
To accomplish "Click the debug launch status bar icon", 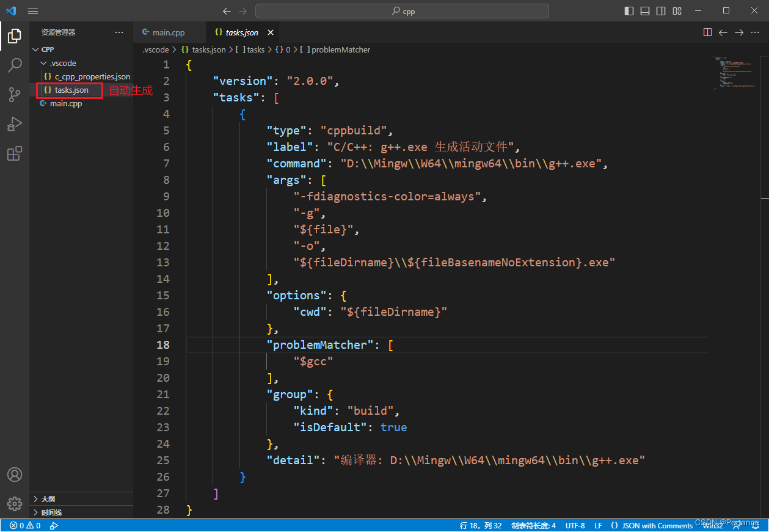I will (x=54, y=525).
